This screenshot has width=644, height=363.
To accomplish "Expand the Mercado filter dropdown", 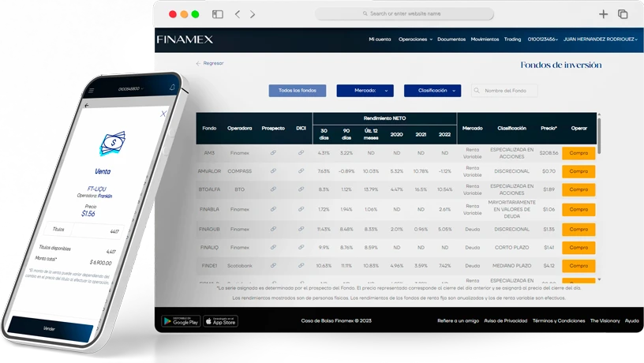I will pos(365,91).
